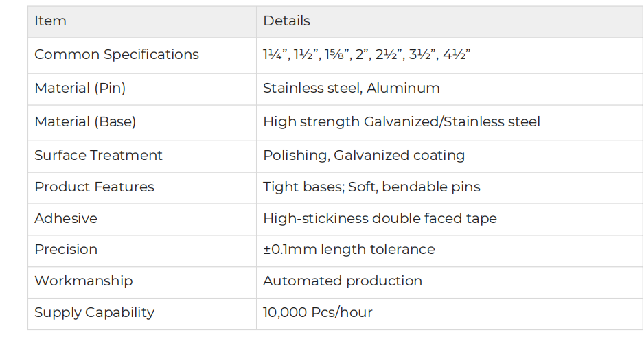The image size is (644, 339).
Task: Click the sizes list 1¼", 1½", 1⅝"
Action: (x=367, y=55)
